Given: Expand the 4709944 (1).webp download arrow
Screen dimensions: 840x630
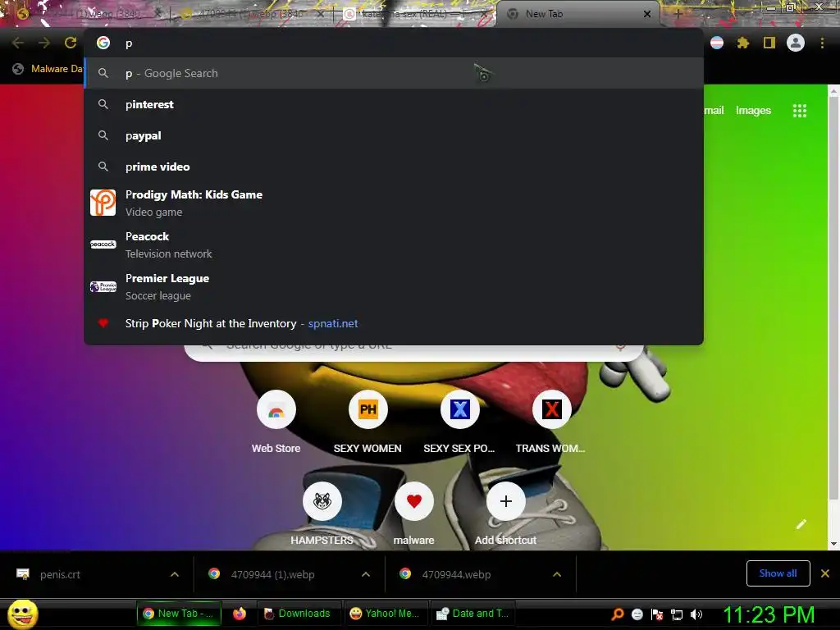Looking at the screenshot, I should [366, 574].
